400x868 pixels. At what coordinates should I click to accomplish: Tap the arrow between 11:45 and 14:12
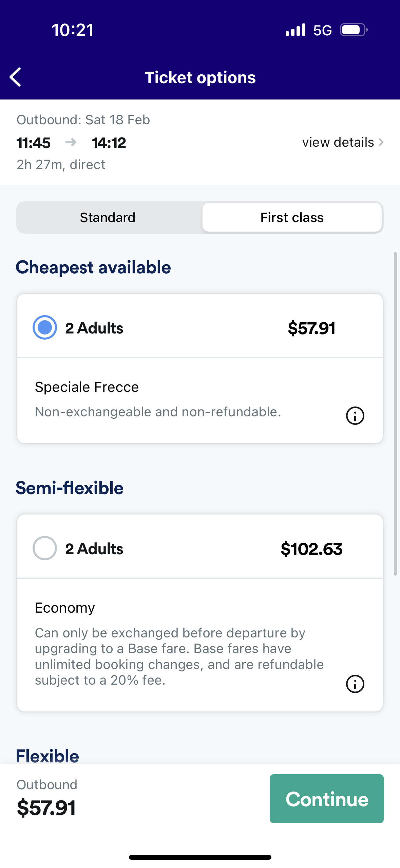coord(71,142)
